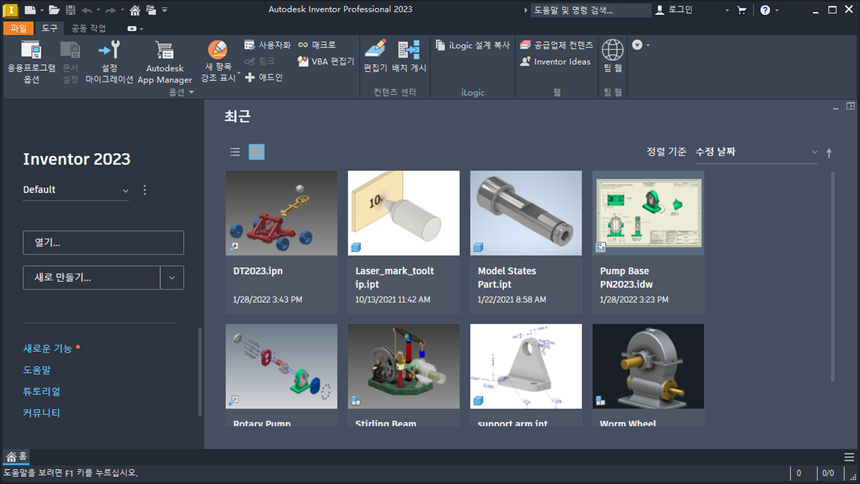Click the left panel vertical scrollbar
Image resolution: width=860 pixels, height=484 pixels.
200,372
